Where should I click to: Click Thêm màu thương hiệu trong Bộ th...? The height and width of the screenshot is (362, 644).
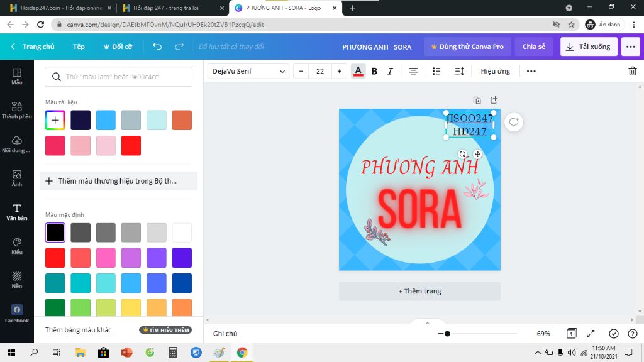(118, 181)
